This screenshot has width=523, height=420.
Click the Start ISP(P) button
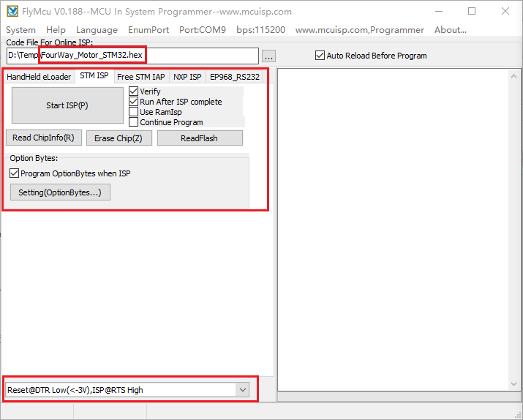tap(67, 105)
